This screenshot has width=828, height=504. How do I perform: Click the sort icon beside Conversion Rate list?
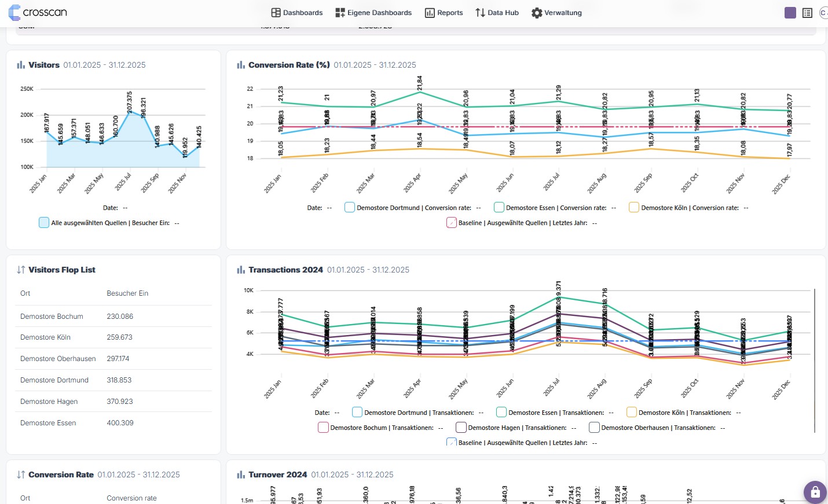pos(21,474)
